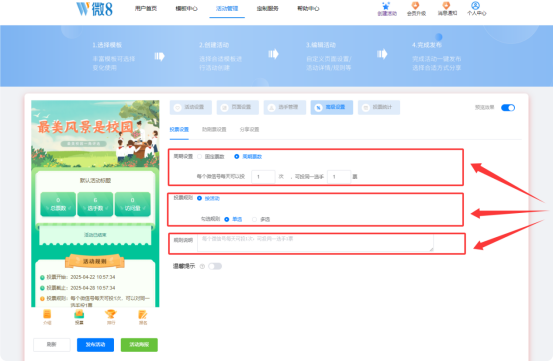Click the 微8 logo

click(x=95, y=9)
